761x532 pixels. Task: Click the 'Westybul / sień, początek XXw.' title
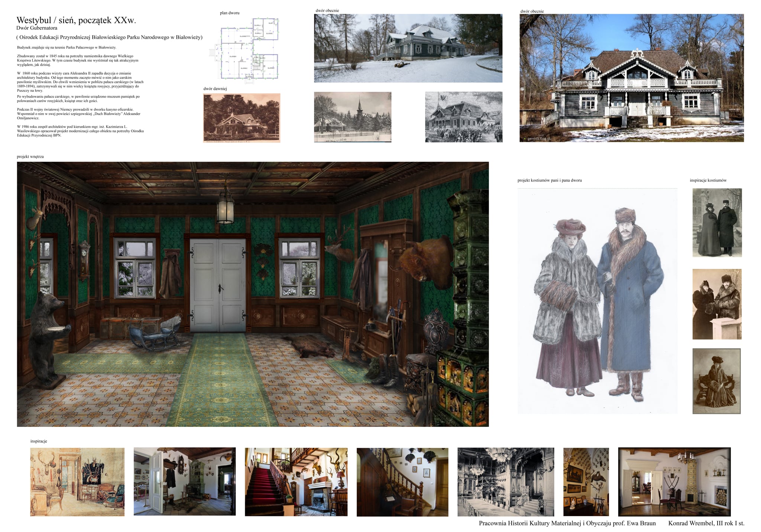click(76, 20)
